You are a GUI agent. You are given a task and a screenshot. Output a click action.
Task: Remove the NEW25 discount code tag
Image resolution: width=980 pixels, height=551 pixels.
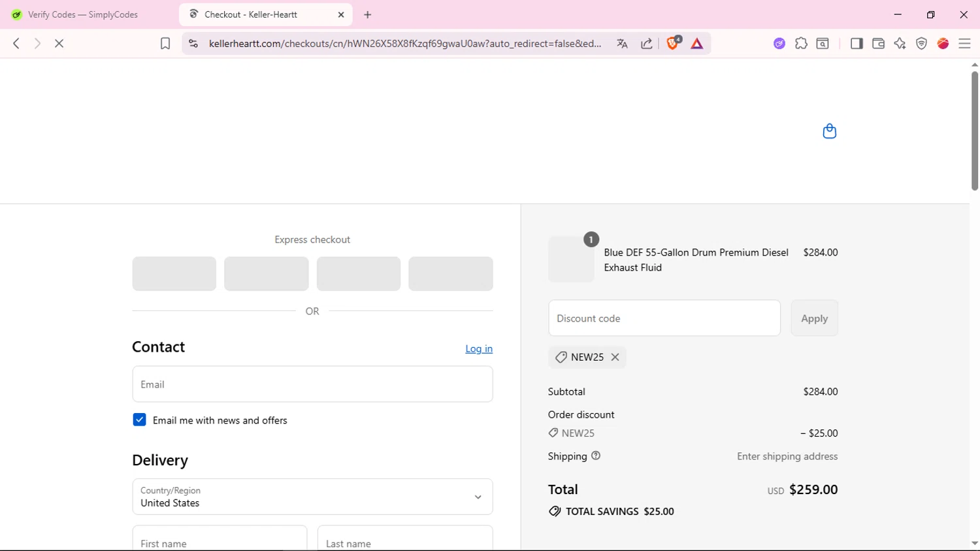615,357
